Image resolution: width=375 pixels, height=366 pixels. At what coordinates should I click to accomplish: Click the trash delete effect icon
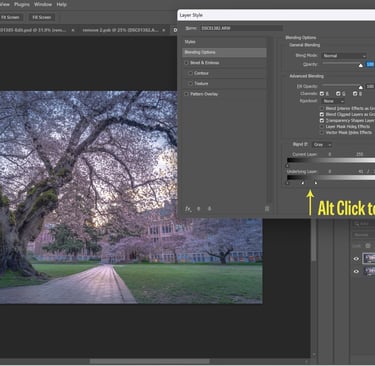[267, 209]
